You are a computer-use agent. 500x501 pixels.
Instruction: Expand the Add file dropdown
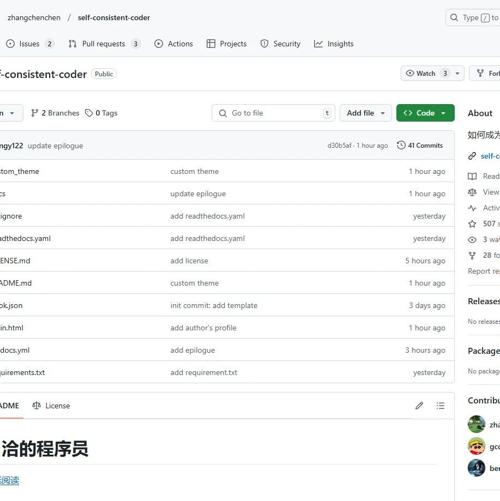click(x=366, y=113)
